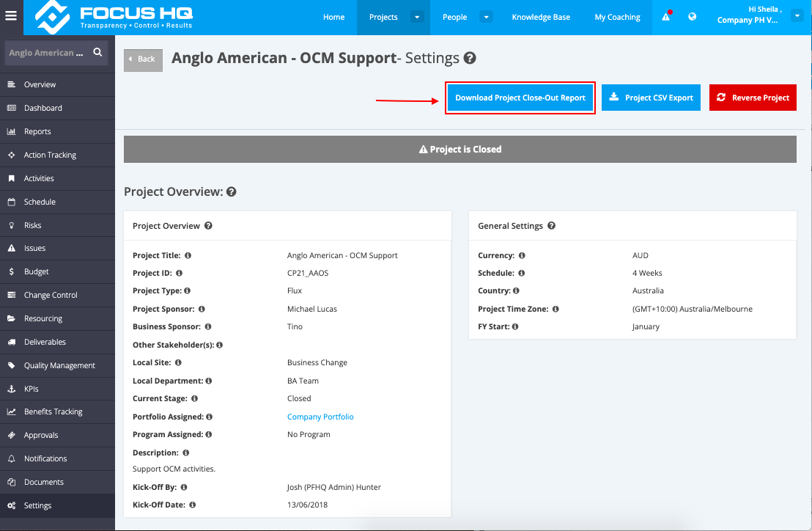Click help icon in Project Overview card header

(208, 225)
